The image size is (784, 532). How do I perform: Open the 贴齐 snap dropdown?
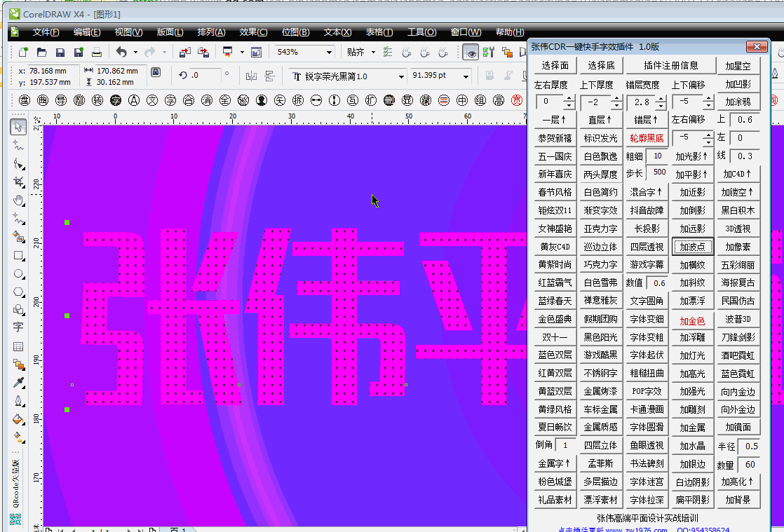click(x=373, y=52)
